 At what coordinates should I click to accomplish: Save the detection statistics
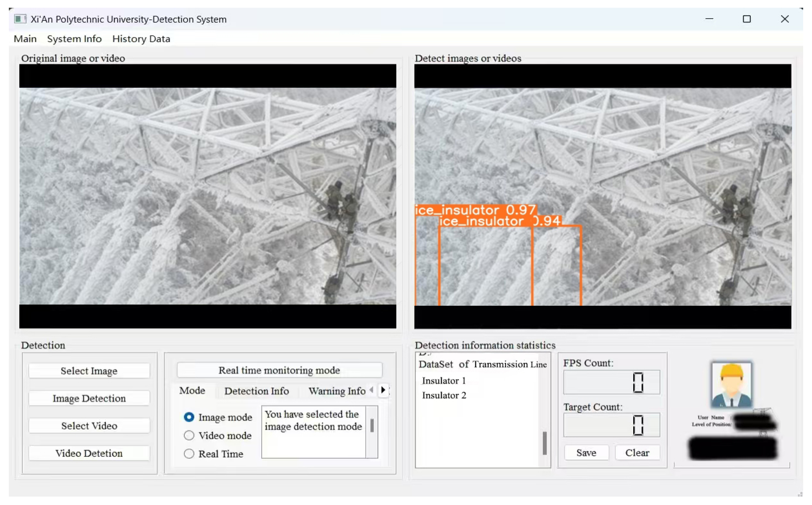pyautogui.click(x=586, y=453)
